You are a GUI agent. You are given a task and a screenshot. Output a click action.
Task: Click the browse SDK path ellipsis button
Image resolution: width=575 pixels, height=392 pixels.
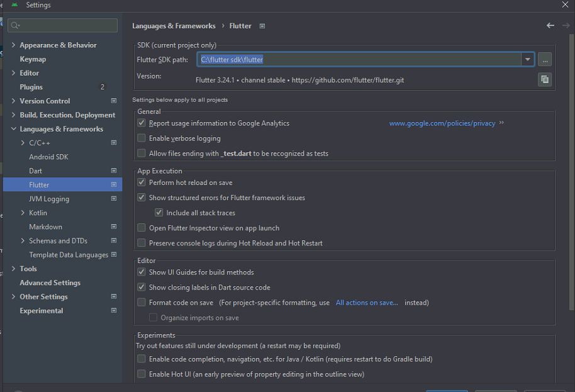(x=545, y=60)
